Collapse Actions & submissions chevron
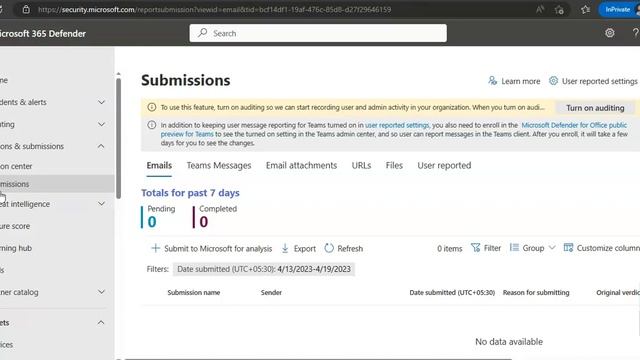640x360 pixels. point(101,146)
